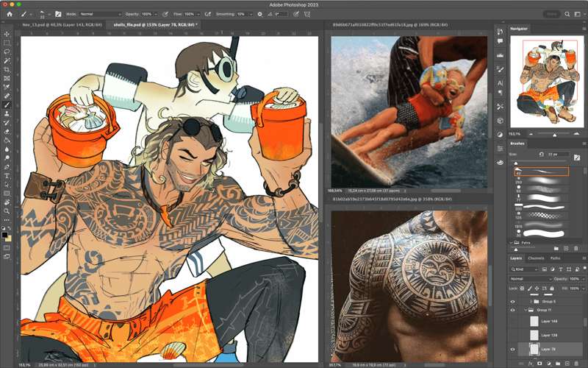Add a layer mask in Layers panel
Image resolution: width=588 pixels, height=368 pixels.
pyautogui.click(x=539, y=364)
